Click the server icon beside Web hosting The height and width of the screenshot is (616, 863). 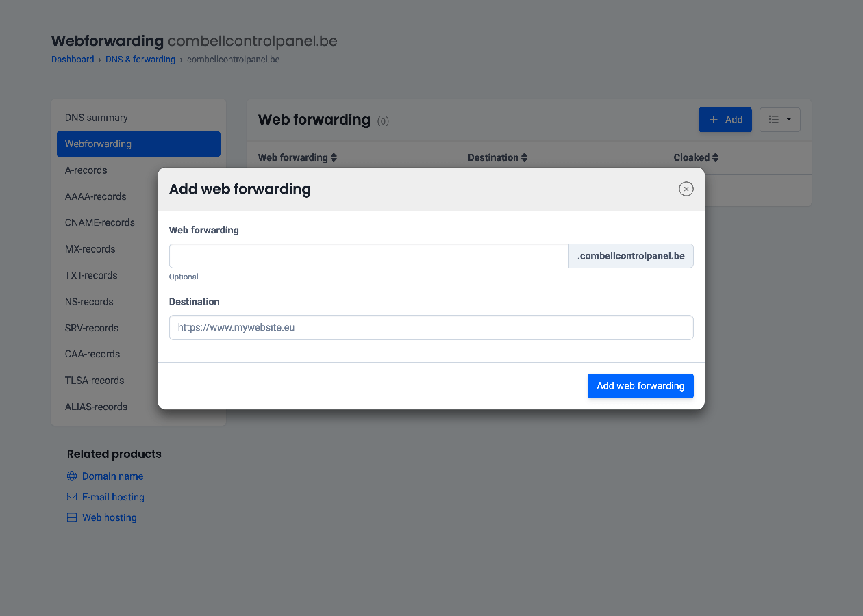pyautogui.click(x=72, y=517)
